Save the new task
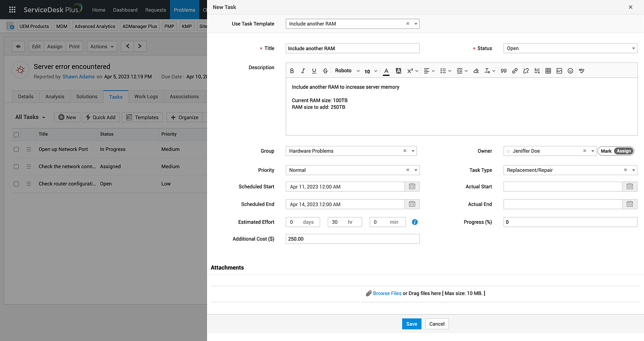The height and width of the screenshot is (341, 644). [x=412, y=324]
